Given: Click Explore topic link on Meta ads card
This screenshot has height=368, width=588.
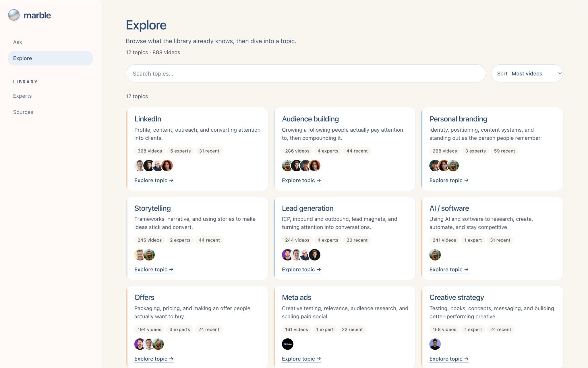Looking at the screenshot, I should (x=301, y=359).
